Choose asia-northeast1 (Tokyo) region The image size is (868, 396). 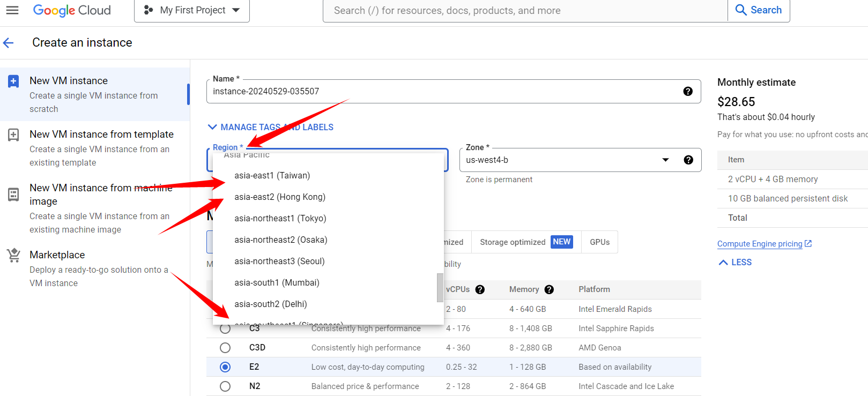(x=328, y=219)
